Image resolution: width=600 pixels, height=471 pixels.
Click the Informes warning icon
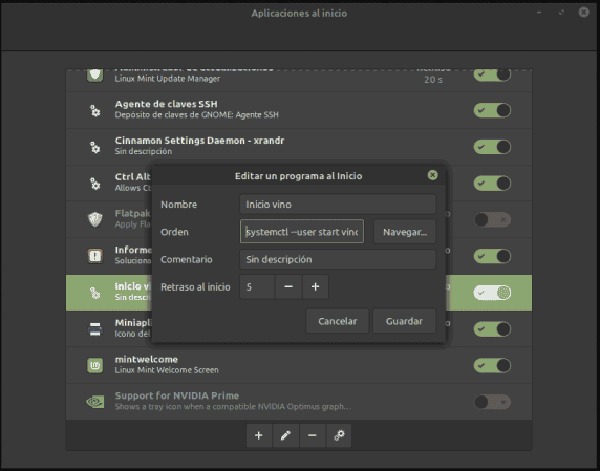coord(95,256)
